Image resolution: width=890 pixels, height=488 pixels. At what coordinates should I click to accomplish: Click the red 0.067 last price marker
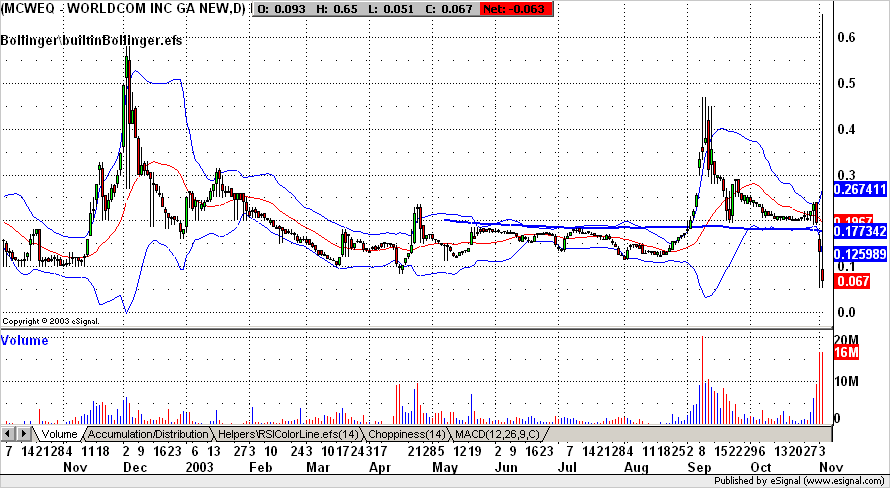[x=851, y=281]
